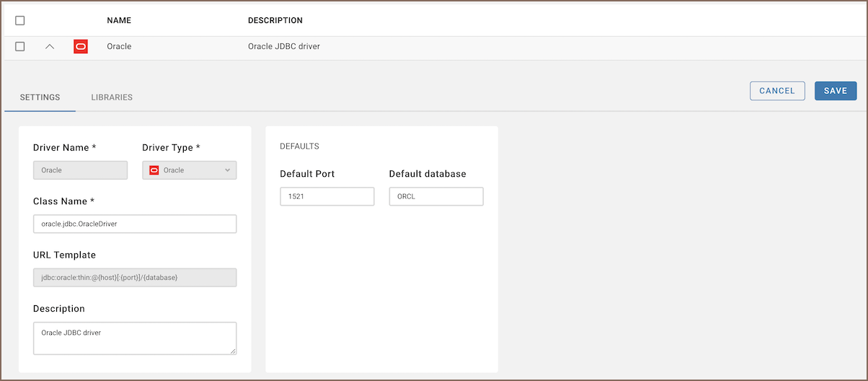868x381 pixels.
Task: Click the Driver Type dropdown arrow
Action: (228, 170)
